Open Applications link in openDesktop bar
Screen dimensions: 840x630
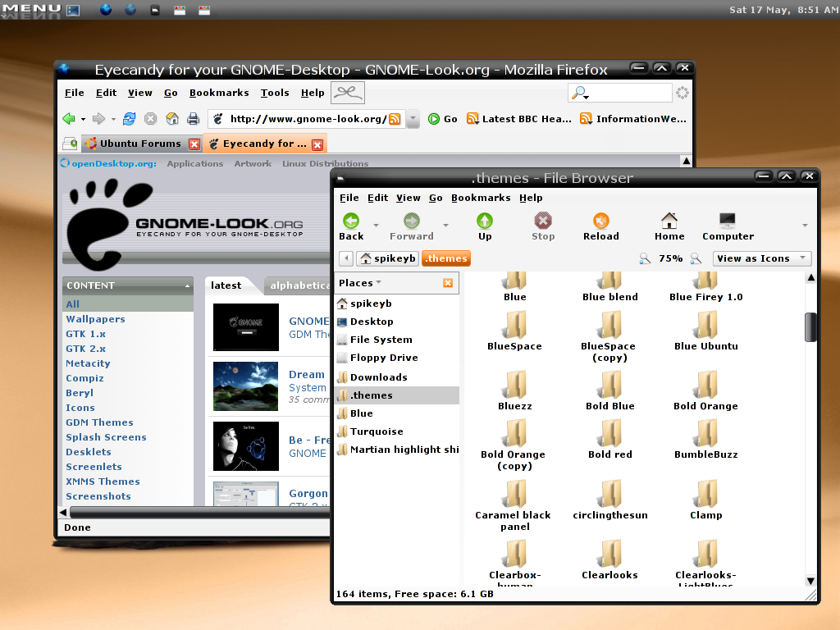(x=195, y=163)
